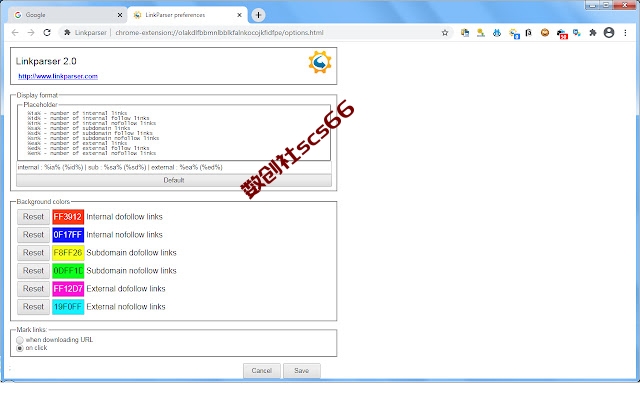Click the 'Linkparser 2.0' heading
The width and height of the screenshot is (640, 400).
[46, 61]
